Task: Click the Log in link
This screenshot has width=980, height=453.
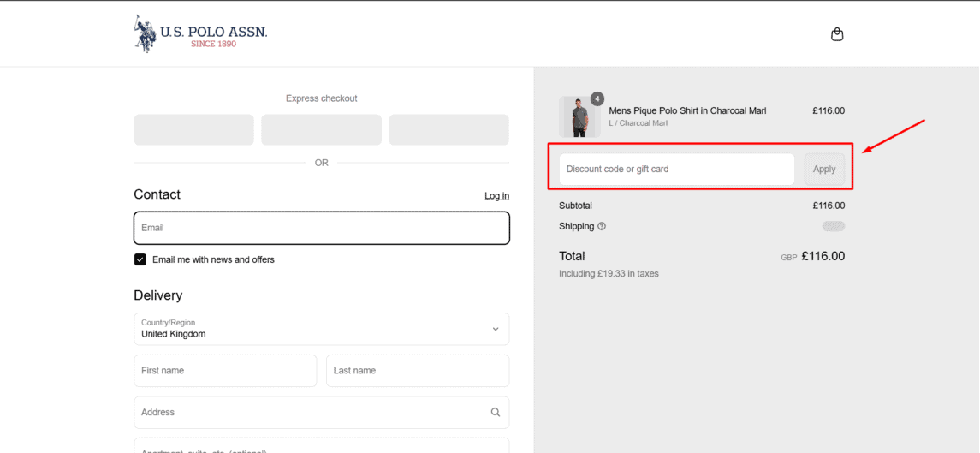Action: [497, 196]
